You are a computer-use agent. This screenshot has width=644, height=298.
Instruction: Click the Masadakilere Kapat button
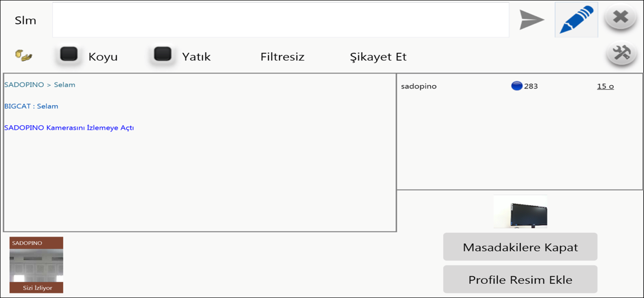(520, 247)
